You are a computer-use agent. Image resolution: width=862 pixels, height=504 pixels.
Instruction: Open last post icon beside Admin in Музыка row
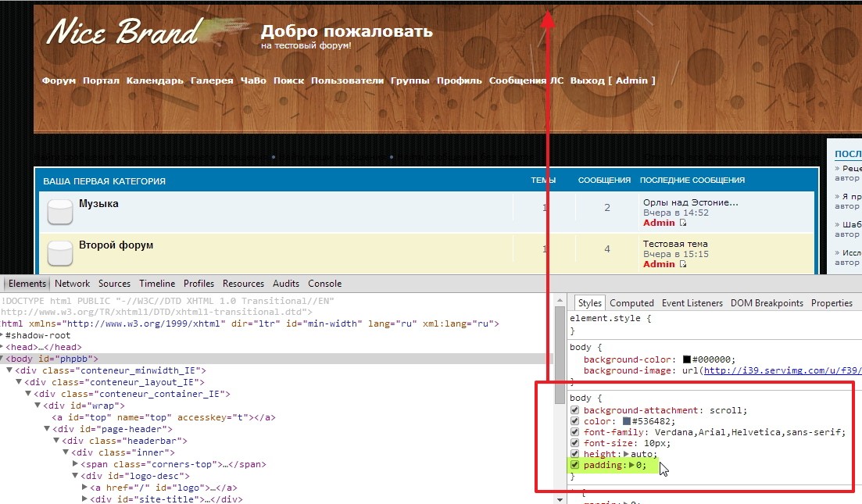pyautogui.click(x=683, y=223)
